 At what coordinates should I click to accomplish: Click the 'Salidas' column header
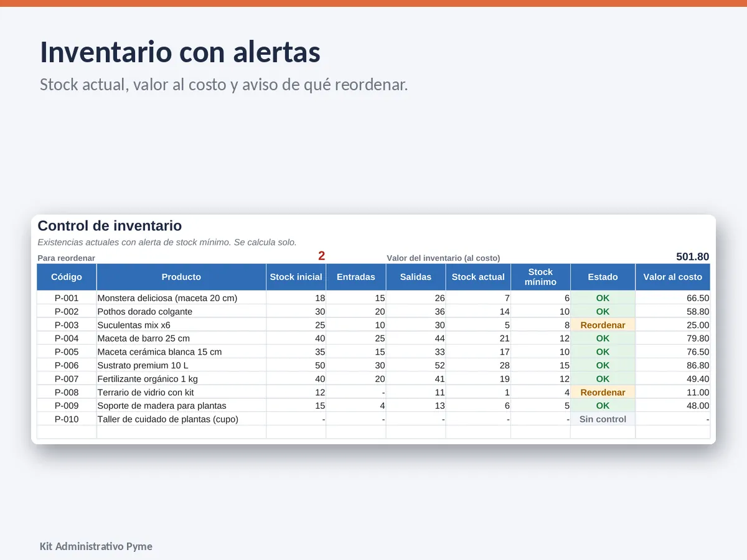(416, 277)
